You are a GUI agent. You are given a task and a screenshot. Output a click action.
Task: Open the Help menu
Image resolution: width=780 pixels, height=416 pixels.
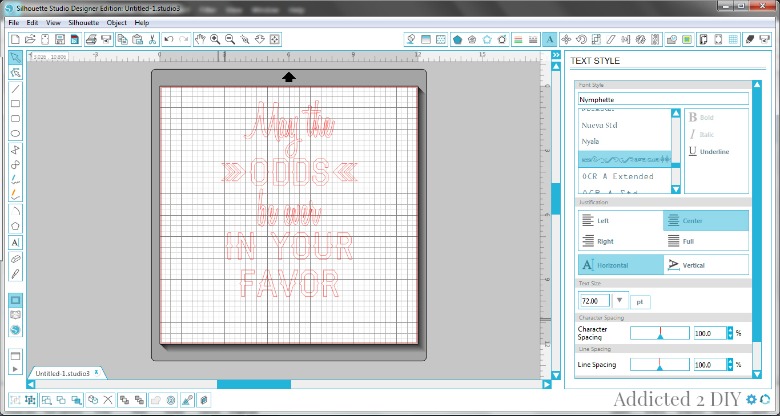coord(142,23)
